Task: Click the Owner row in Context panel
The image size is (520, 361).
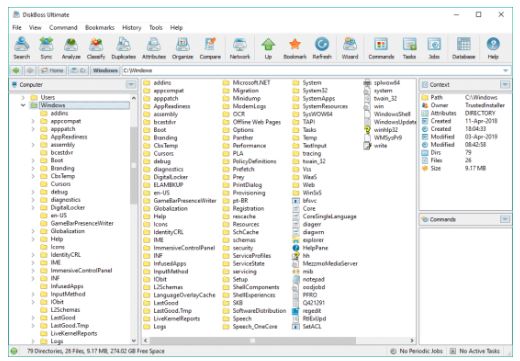Action: click(463, 105)
